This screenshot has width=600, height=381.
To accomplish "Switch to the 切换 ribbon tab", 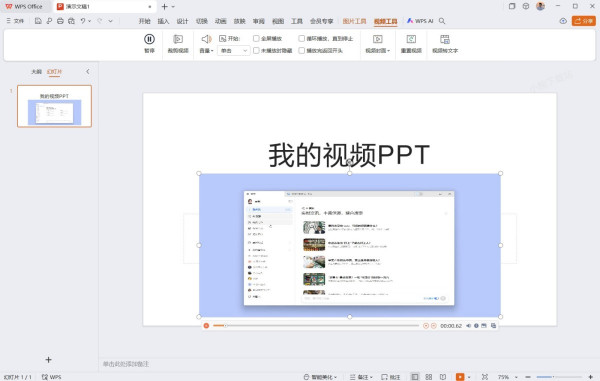I will coord(201,21).
